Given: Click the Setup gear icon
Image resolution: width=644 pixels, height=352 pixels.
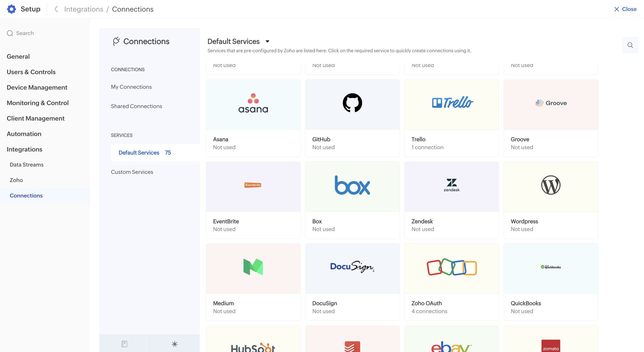Looking at the screenshot, I should (x=12, y=9).
